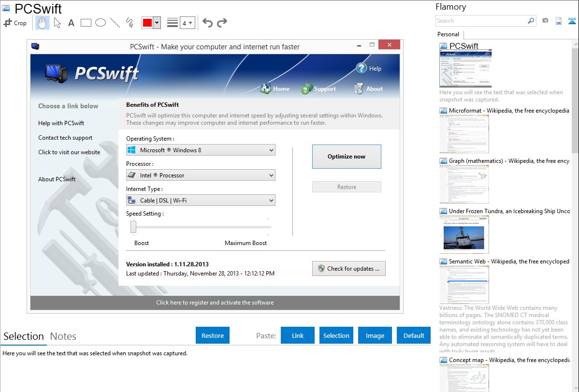The image size is (579, 392).
Task: Switch to the Selection tab
Action: [24, 336]
